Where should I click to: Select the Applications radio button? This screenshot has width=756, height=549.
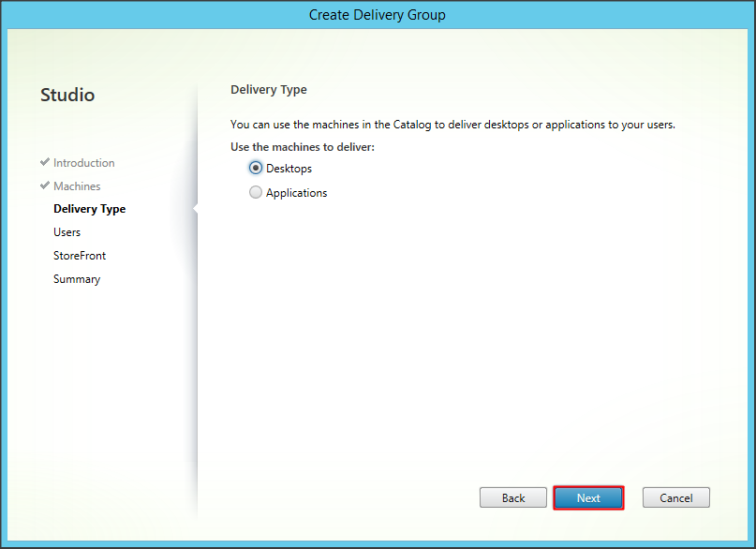pyautogui.click(x=256, y=193)
